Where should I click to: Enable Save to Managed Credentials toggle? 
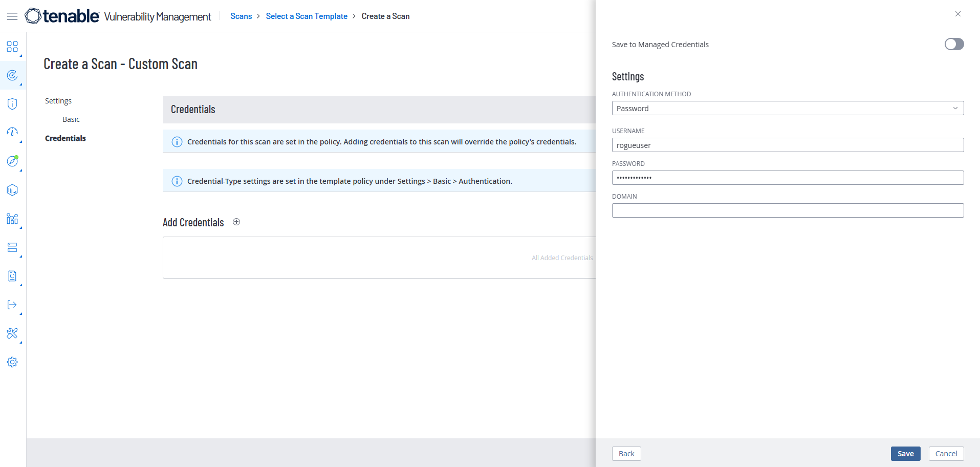(x=954, y=45)
